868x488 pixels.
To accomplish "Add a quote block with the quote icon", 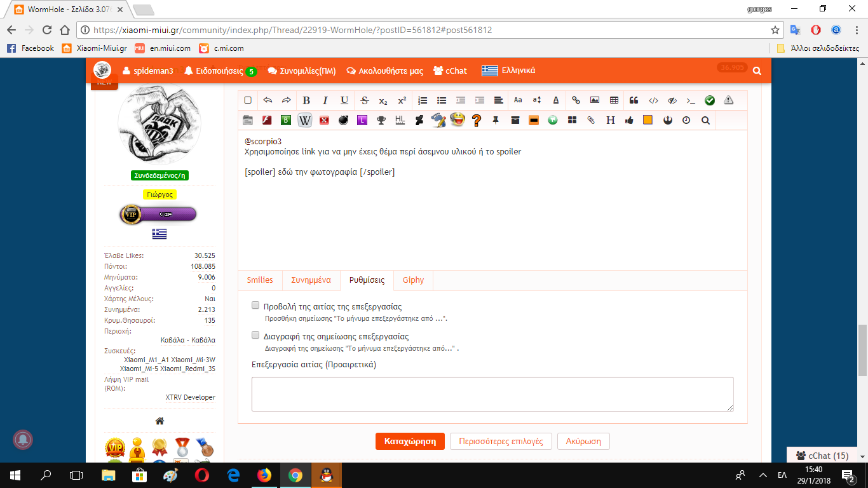I will point(634,100).
